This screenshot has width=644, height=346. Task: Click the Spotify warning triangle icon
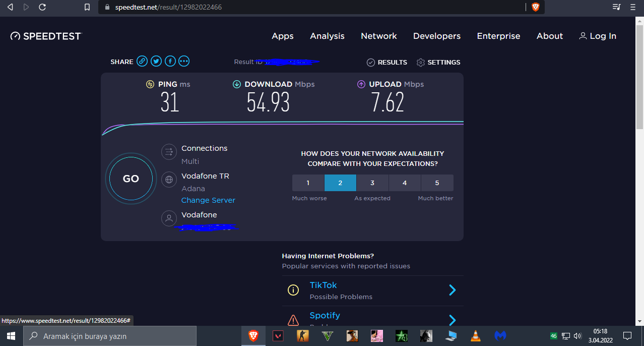click(x=293, y=320)
